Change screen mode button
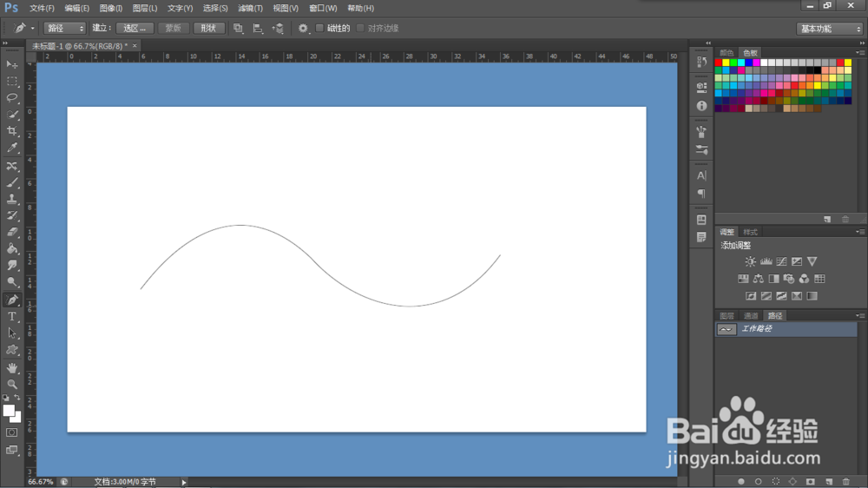 pyautogui.click(x=11, y=450)
